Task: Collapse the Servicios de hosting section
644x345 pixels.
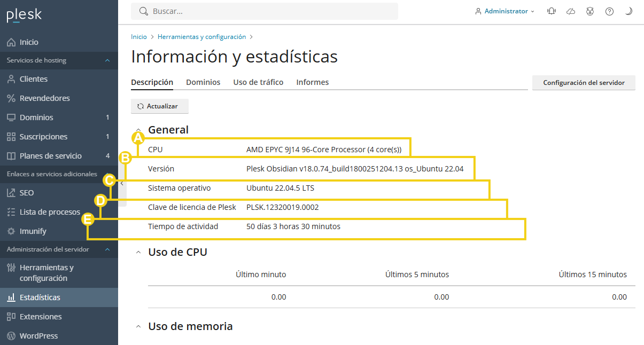Action: point(106,60)
